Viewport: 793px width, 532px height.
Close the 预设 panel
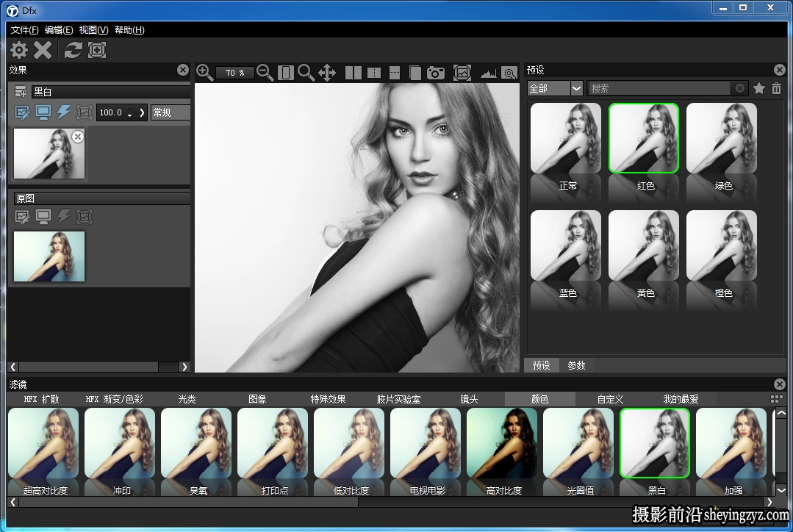[x=780, y=70]
